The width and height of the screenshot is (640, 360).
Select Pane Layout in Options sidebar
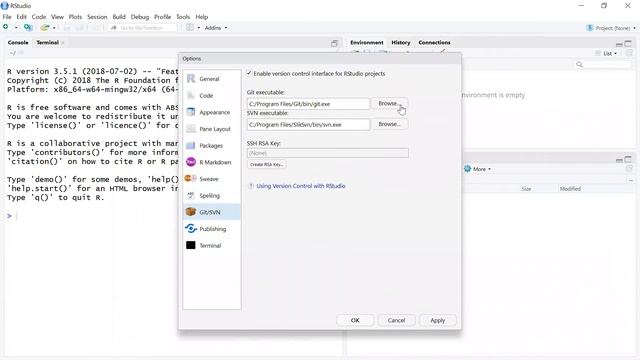coord(212,129)
